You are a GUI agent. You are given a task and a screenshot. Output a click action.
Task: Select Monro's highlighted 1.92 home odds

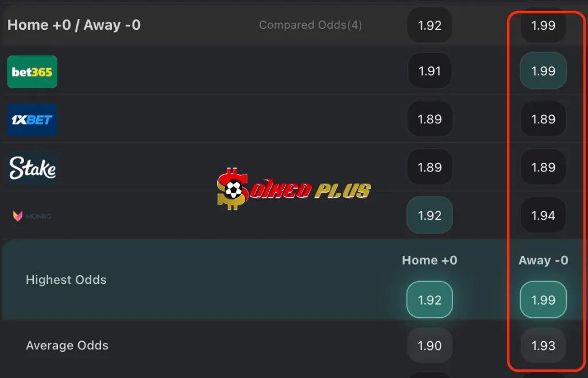(x=430, y=215)
